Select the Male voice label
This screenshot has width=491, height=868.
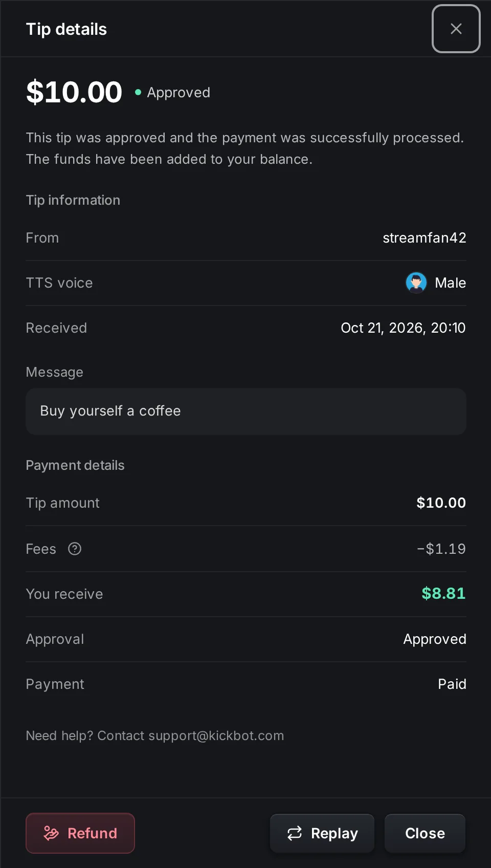(450, 283)
